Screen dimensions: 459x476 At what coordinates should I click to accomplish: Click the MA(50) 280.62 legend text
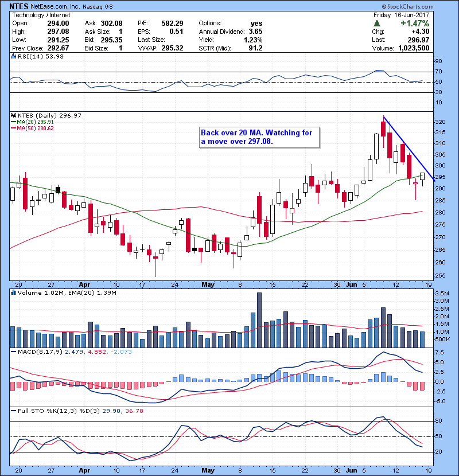[35, 128]
